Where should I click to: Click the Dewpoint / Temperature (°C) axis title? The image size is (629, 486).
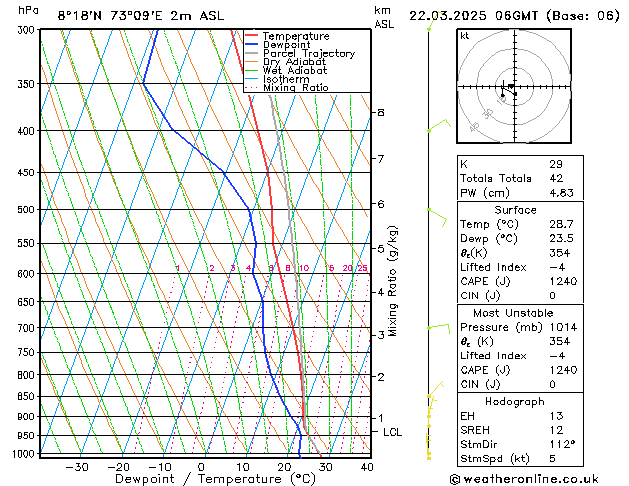[x=215, y=479]
